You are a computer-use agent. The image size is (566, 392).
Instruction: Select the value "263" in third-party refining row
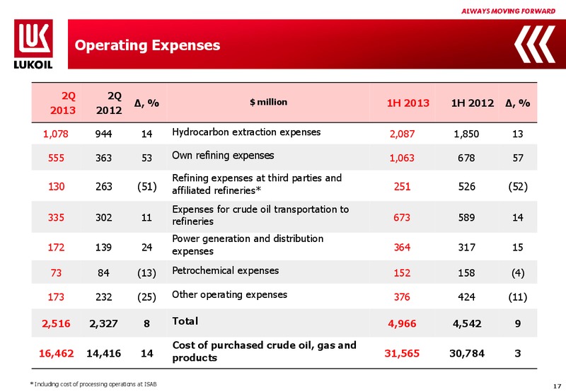[x=103, y=187]
